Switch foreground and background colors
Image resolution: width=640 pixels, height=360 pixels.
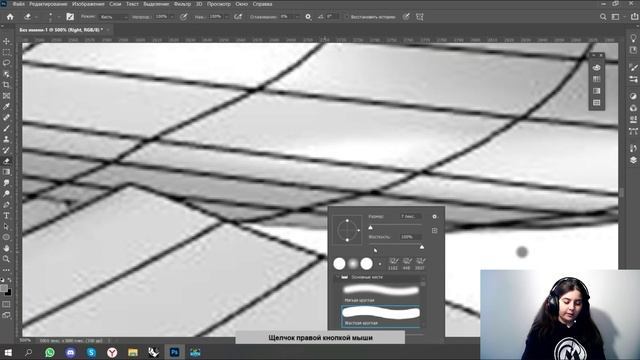[10, 280]
